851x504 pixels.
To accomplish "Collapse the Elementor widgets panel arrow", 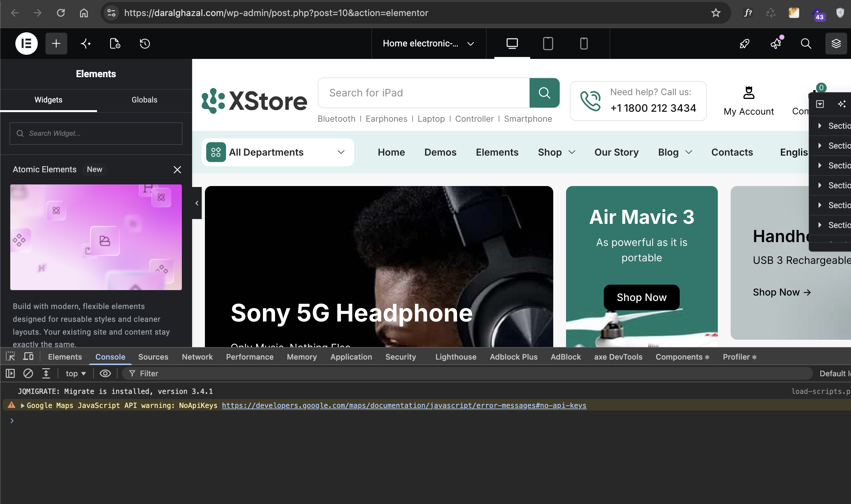I will pos(197,203).
